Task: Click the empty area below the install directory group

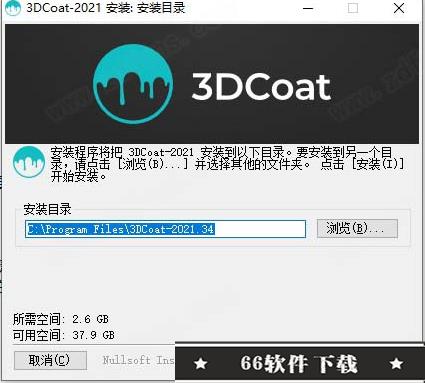Action: (x=212, y=278)
